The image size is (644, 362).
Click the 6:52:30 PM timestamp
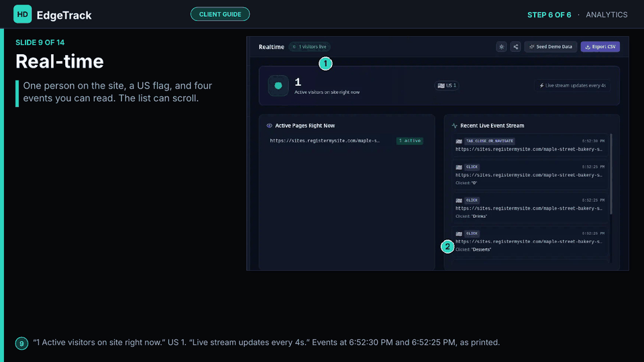tap(593, 141)
